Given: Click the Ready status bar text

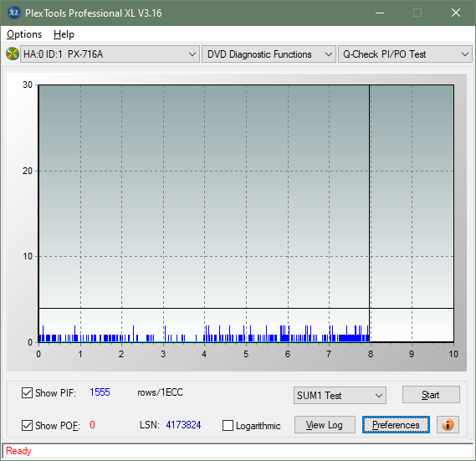Looking at the screenshot, I should pyautogui.click(x=18, y=451).
